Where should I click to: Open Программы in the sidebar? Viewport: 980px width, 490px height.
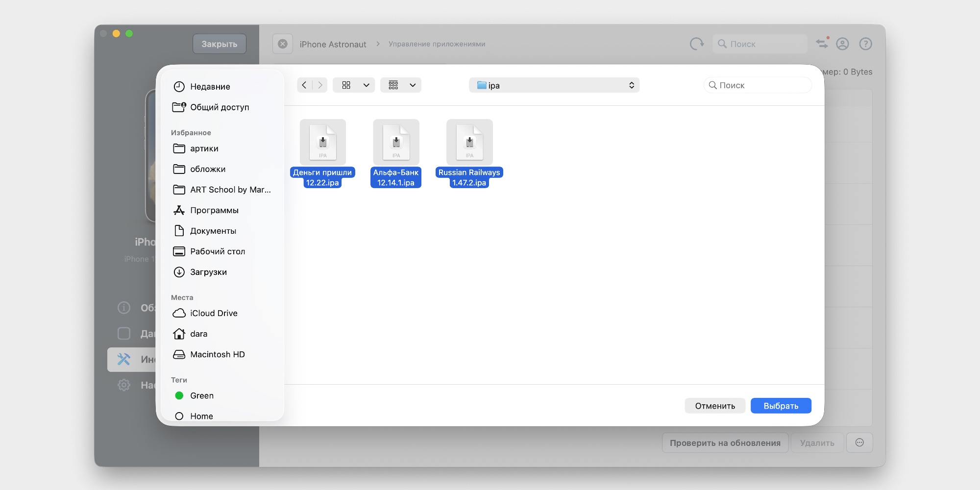tap(214, 210)
